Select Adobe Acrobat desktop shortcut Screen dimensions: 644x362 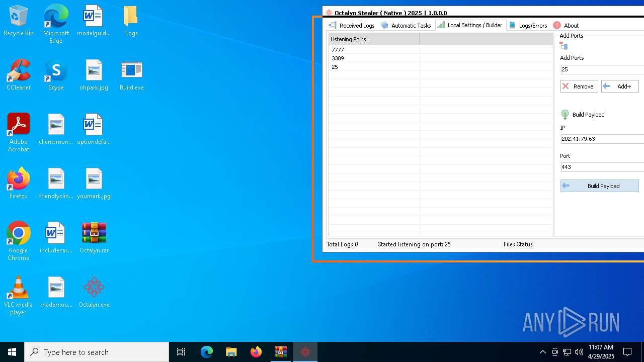pos(19,133)
